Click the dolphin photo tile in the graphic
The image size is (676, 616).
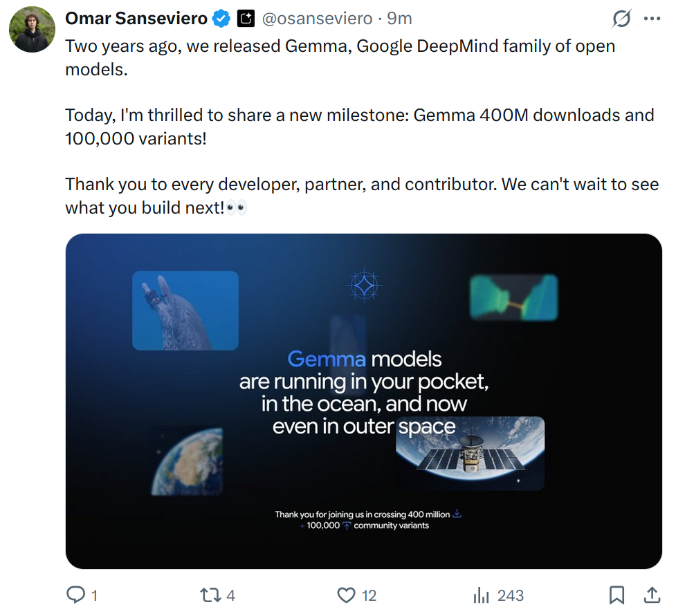(185, 310)
